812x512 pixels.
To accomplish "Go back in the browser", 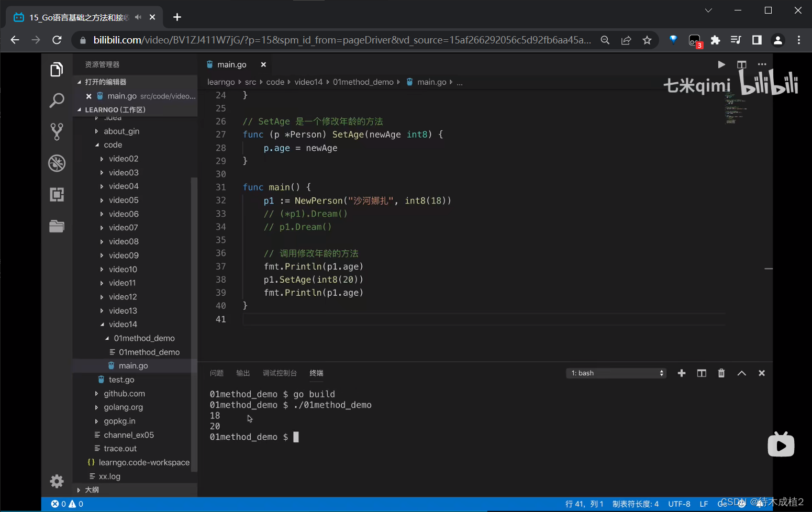I will pos(15,40).
